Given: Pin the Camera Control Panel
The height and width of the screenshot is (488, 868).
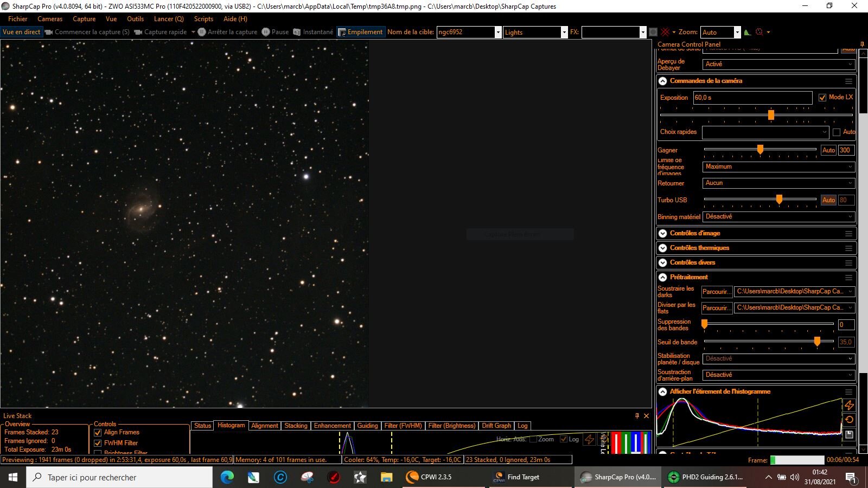Looking at the screenshot, I should point(862,44).
